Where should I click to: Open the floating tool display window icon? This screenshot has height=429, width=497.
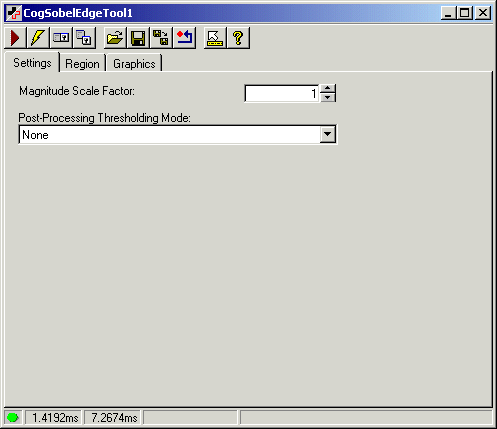[84, 38]
